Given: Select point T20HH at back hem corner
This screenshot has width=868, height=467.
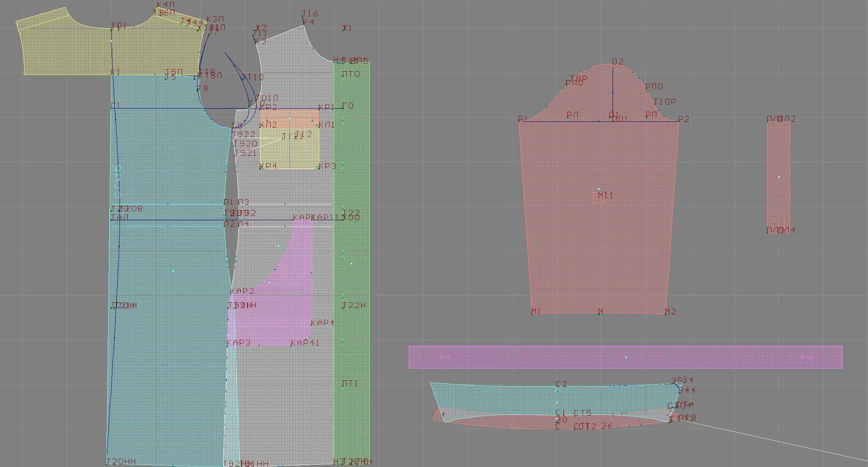Looking at the screenshot, I should coord(107,463).
